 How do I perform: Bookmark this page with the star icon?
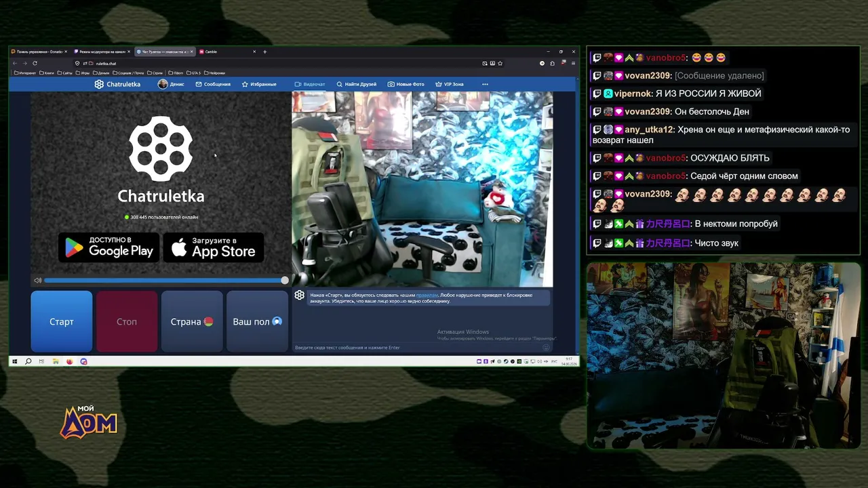tap(500, 63)
